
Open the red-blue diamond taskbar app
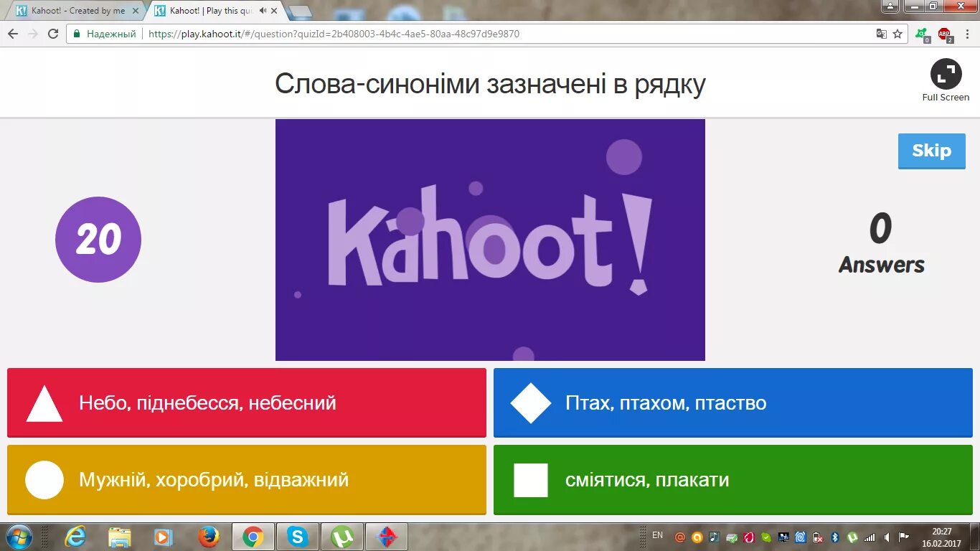coord(386,537)
